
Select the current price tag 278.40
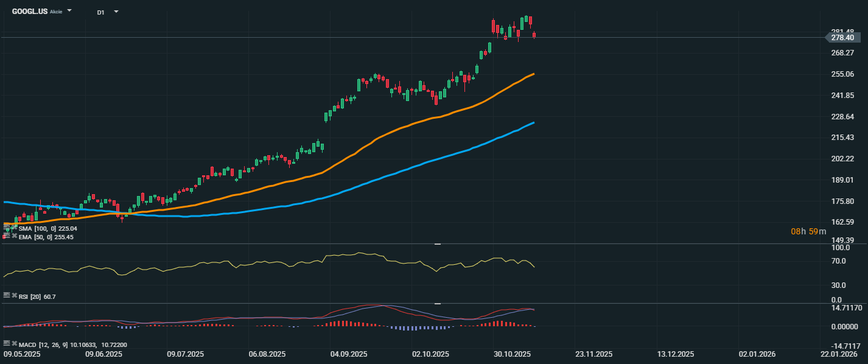tap(842, 38)
